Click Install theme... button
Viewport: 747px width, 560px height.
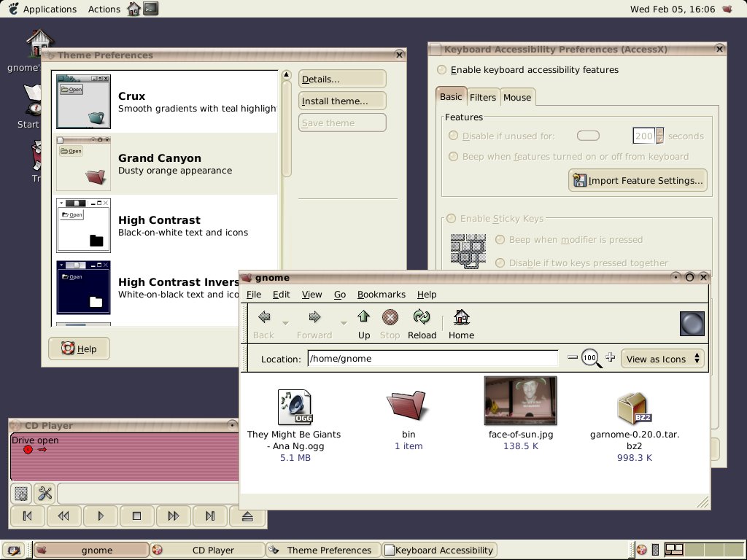(x=342, y=101)
